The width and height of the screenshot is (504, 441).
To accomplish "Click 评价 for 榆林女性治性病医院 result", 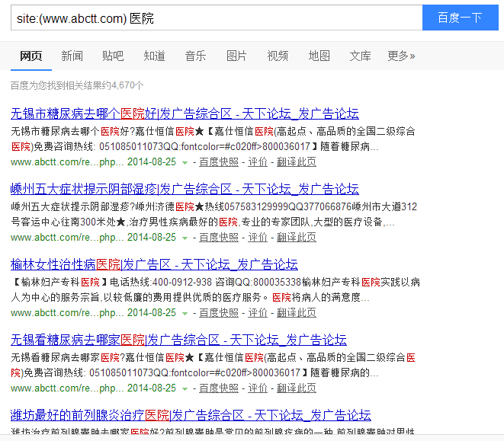I will click(x=258, y=312).
